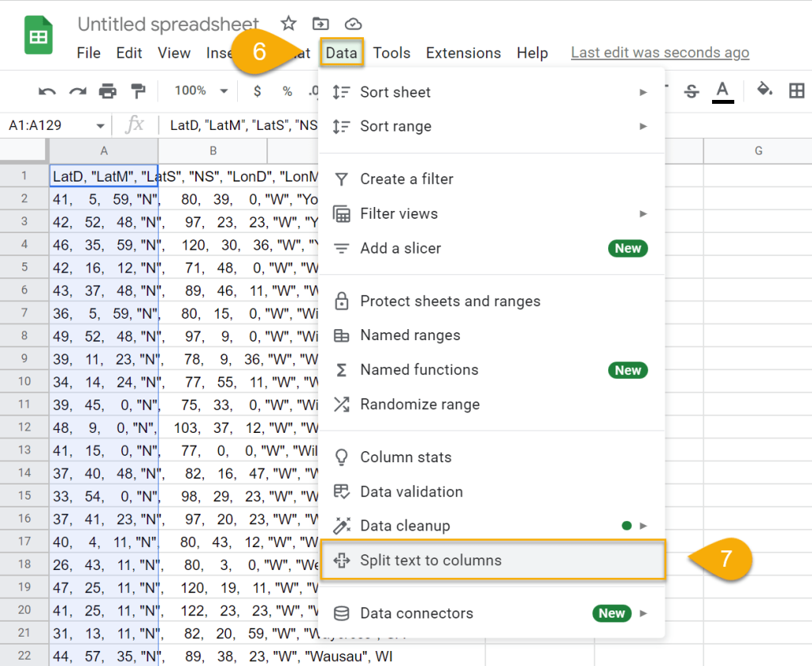
Task: Choose Split text to columns
Action: tap(431, 561)
